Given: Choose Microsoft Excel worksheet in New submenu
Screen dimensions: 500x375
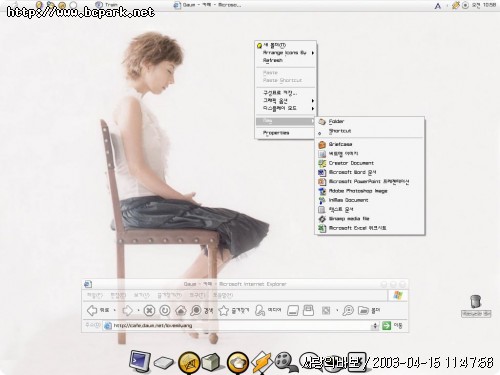Looking at the screenshot, I should point(370,228).
